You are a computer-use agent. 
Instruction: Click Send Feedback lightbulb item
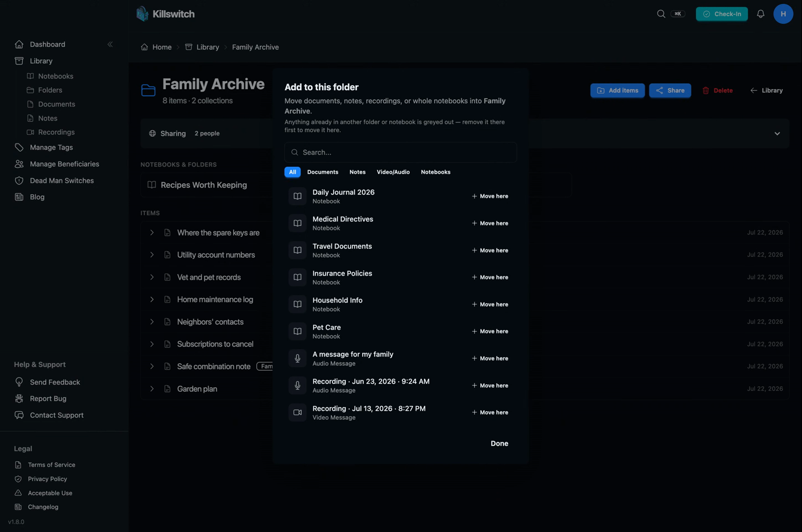55,382
